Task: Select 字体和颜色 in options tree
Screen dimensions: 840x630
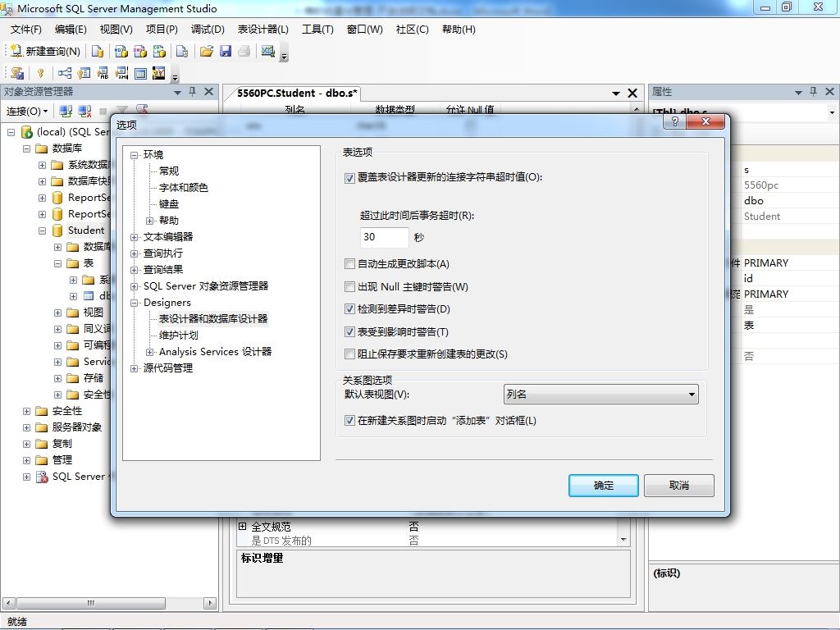Action: tap(183, 188)
